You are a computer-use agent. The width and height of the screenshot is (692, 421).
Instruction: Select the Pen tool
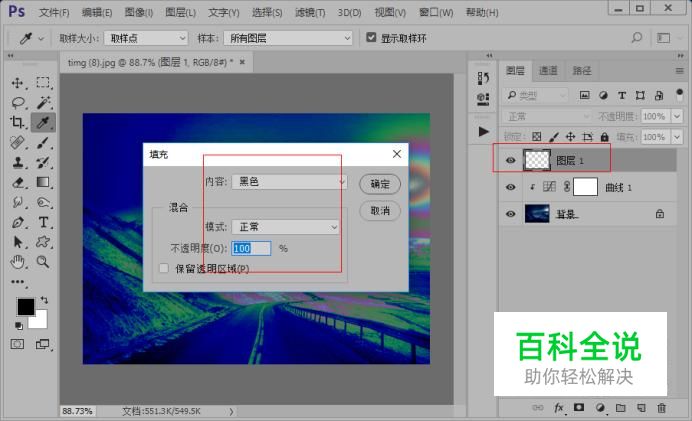18,222
